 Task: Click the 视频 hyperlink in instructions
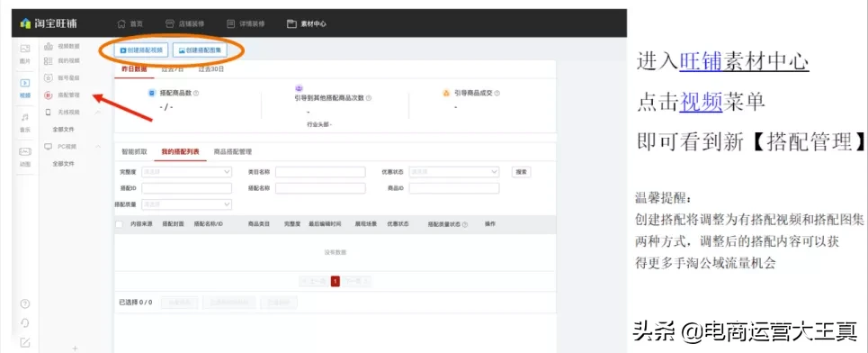pyautogui.click(x=701, y=102)
